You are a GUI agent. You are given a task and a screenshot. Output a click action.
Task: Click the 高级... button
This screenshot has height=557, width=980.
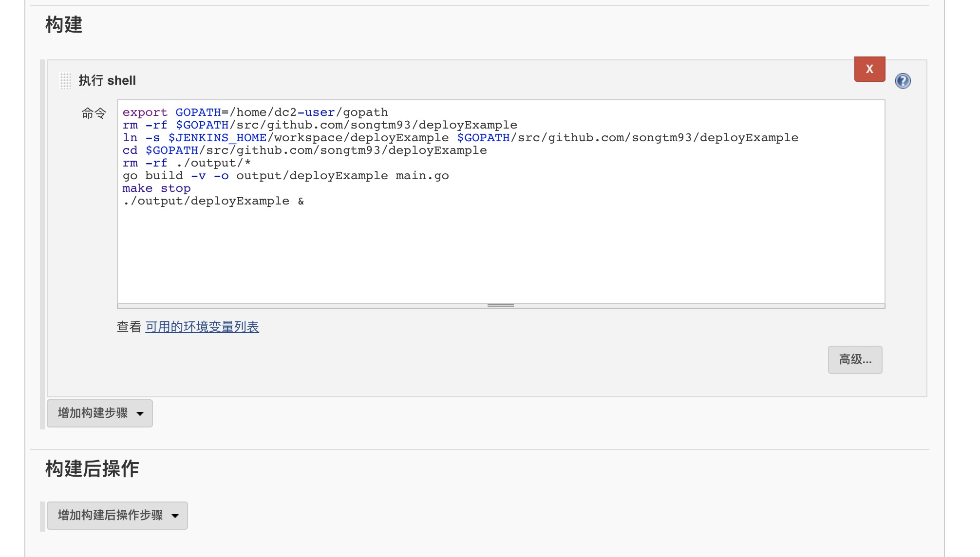click(x=855, y=360)
